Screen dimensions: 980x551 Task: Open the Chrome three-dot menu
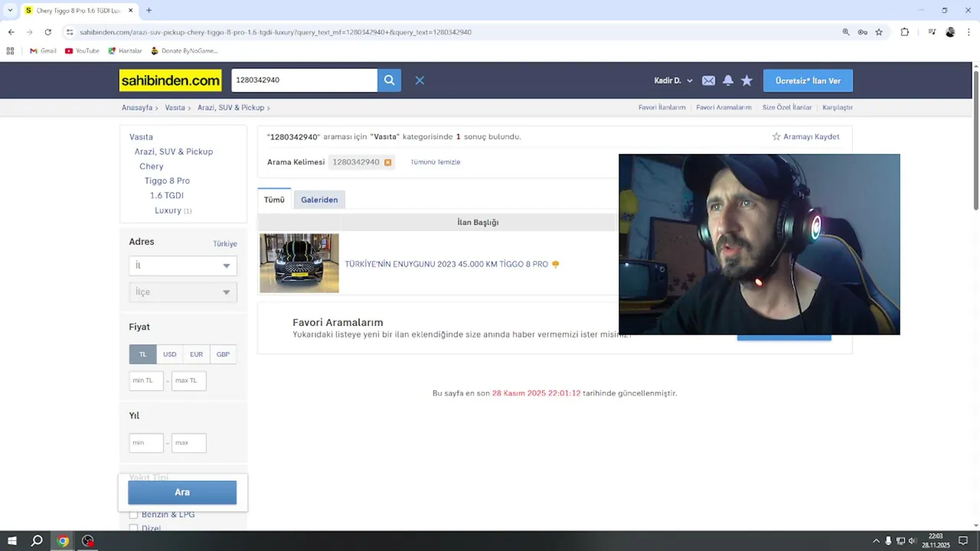967,32
